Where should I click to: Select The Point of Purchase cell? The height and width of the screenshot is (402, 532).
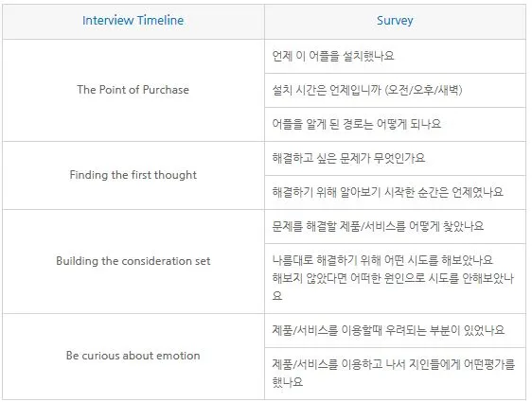(133, 90)
